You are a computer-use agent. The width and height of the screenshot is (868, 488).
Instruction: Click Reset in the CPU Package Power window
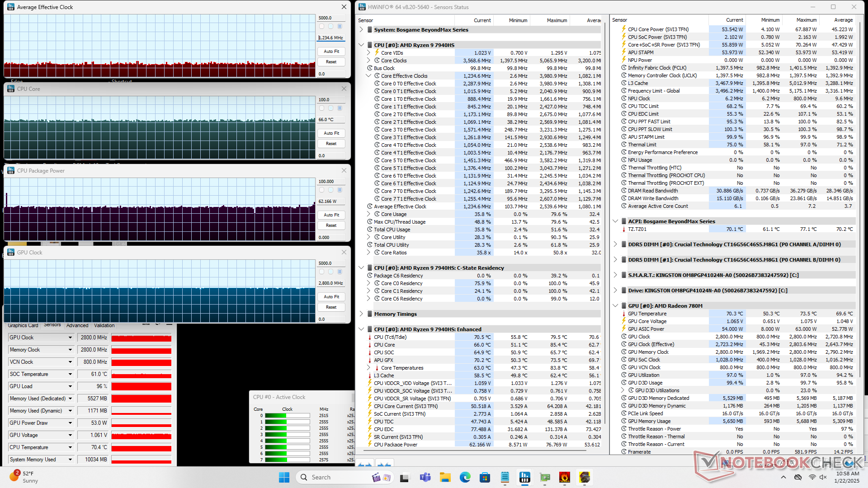point(331,225)
